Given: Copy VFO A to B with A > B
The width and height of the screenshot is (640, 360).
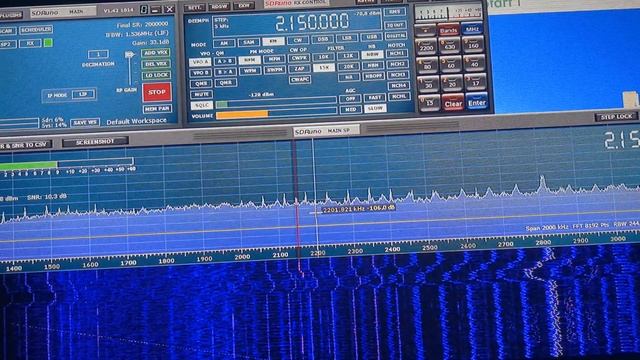Looking at the screenshot, I should click(x=225, y=61).
